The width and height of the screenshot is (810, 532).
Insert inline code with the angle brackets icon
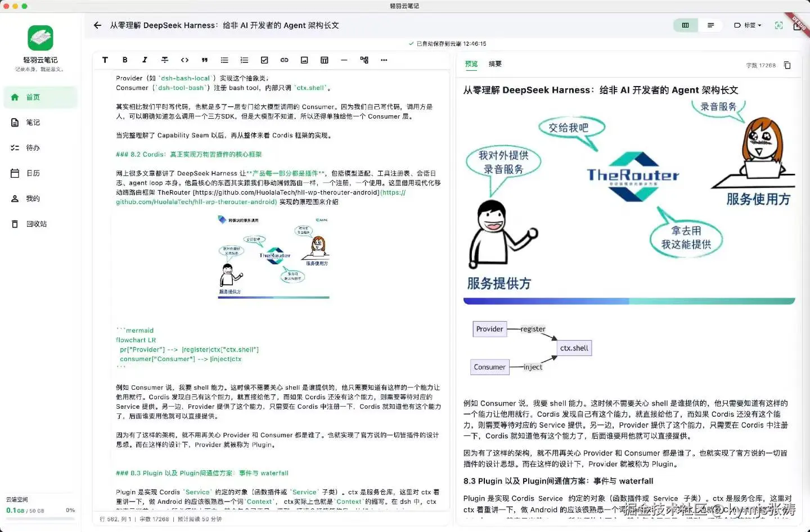184,60
